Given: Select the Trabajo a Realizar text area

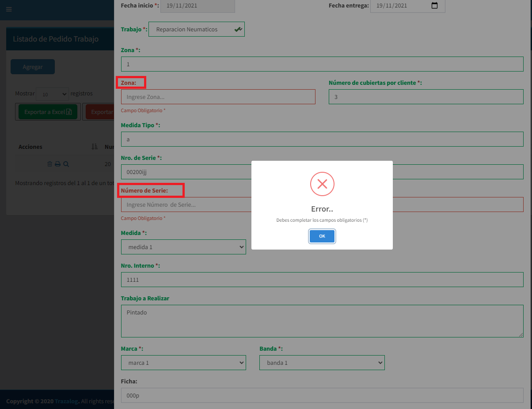Looking at the screenshot, I should [x=322, y=321].
